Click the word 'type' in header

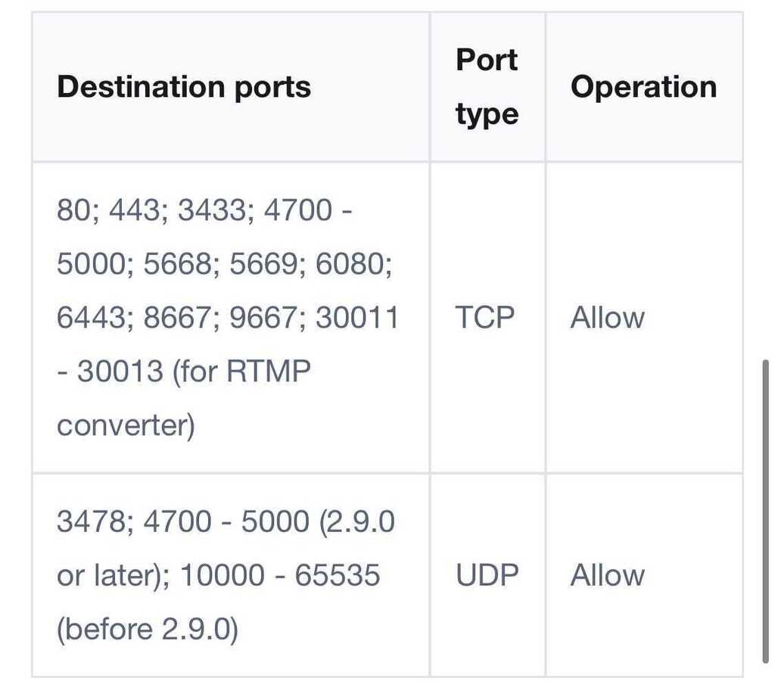click(487, 115)
